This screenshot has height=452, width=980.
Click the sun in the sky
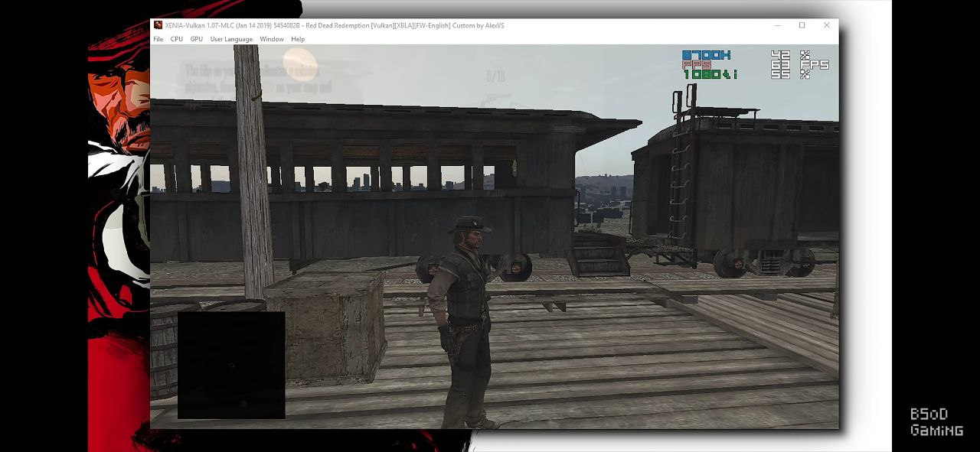click(x=299, y=64)
